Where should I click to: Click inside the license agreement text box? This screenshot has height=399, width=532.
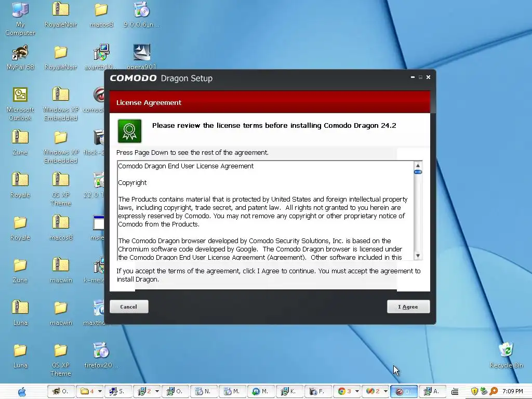265,211
